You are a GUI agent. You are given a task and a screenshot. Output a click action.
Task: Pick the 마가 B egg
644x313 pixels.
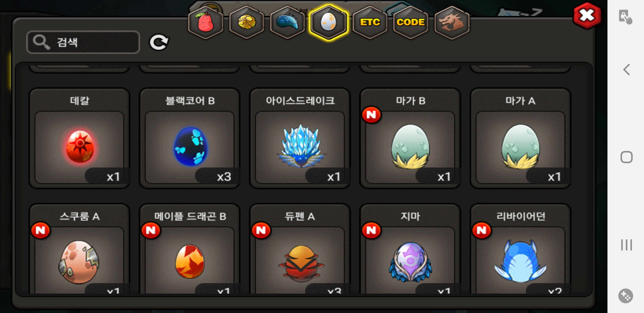coord(410,139)
